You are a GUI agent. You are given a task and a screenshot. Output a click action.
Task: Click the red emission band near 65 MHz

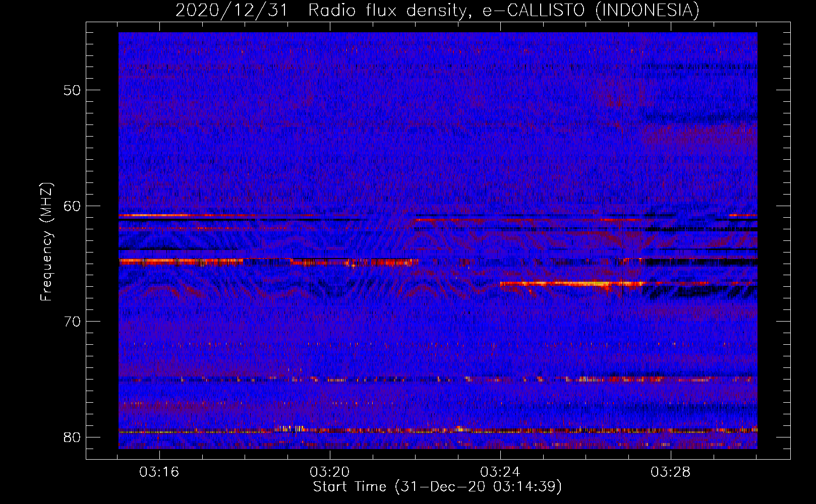[268, 262]
